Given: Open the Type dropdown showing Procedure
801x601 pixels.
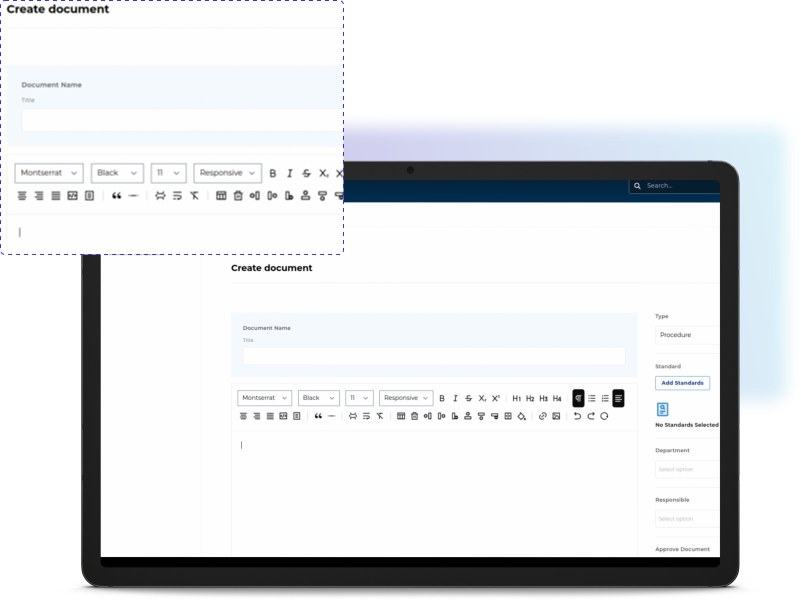Looking at the screenshot, I should click(x=688, y=335).
